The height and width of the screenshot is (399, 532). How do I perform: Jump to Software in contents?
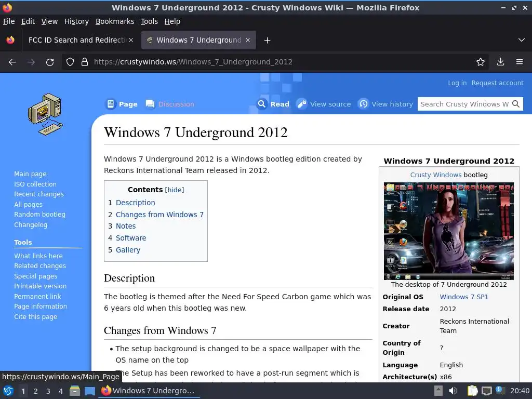(131, 238)
